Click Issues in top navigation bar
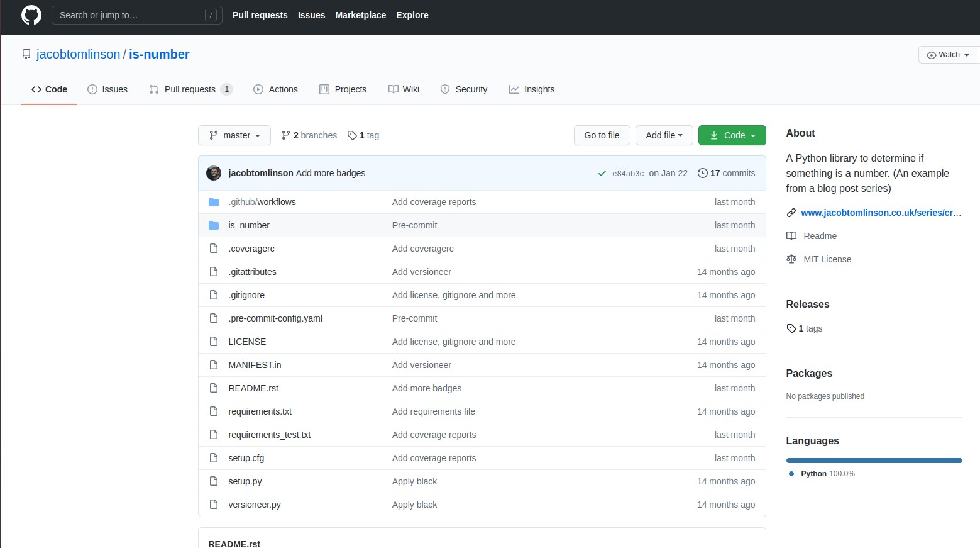 [x=311, y=15]
